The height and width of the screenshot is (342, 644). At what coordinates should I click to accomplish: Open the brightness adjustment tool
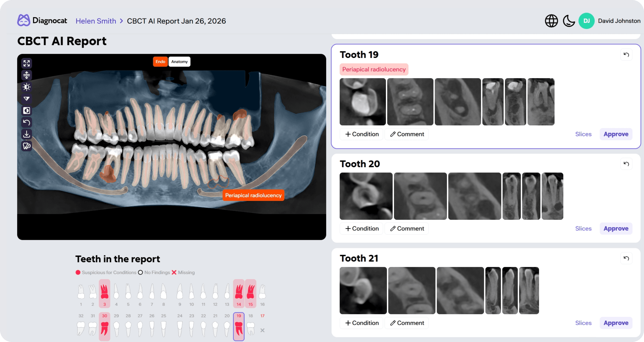[27, 87]
